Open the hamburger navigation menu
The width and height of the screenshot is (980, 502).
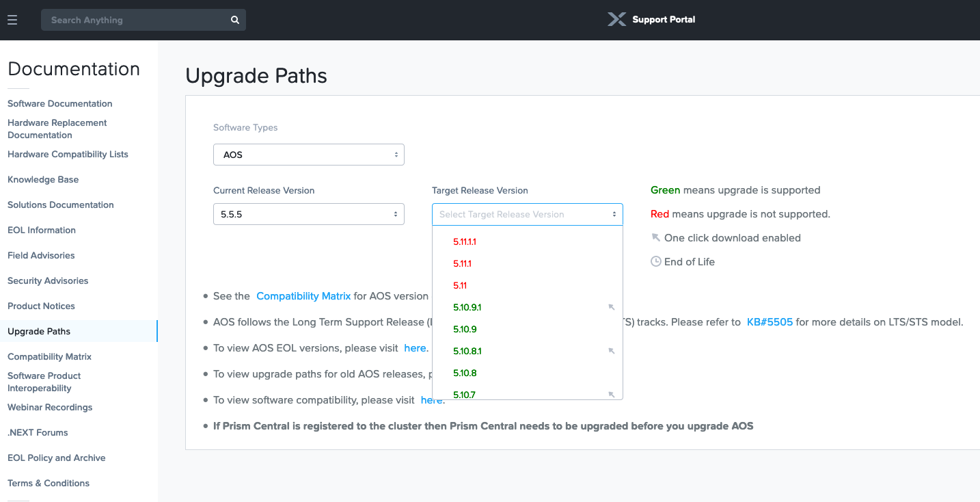click(12, 20)
